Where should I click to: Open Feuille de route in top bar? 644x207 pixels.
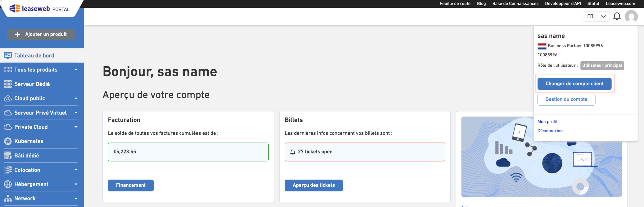tap(455, 4)
